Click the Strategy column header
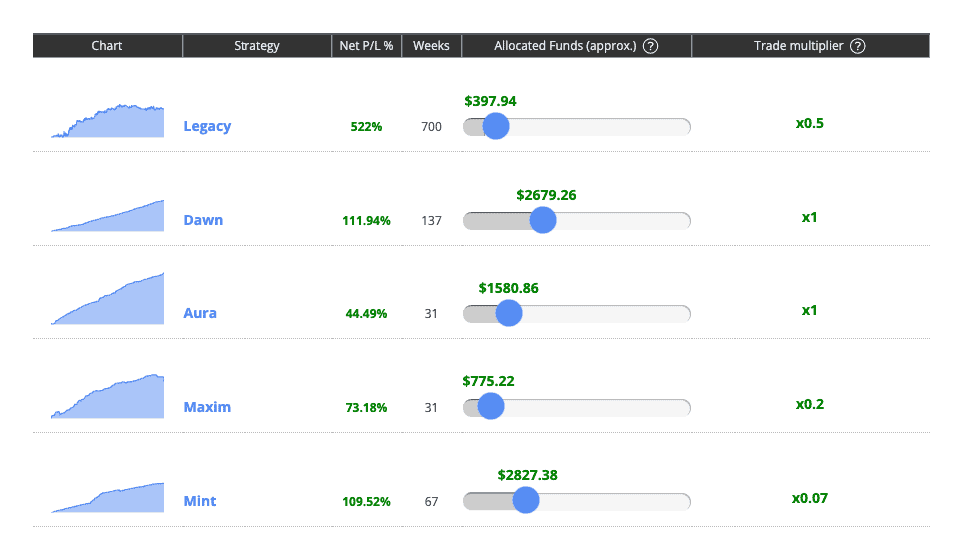980x540 pixels. [x=256, y=46]
